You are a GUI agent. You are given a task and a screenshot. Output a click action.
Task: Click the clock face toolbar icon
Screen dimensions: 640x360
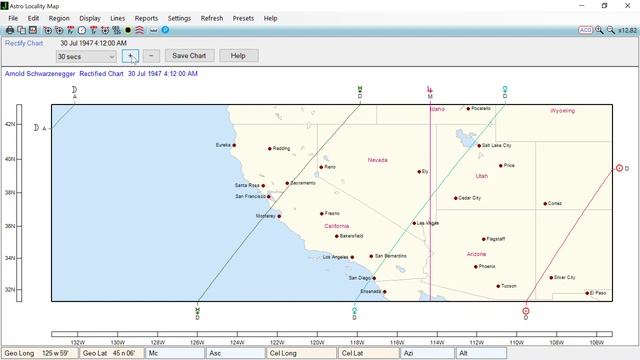pyautogui.click(x=82, y=30)
